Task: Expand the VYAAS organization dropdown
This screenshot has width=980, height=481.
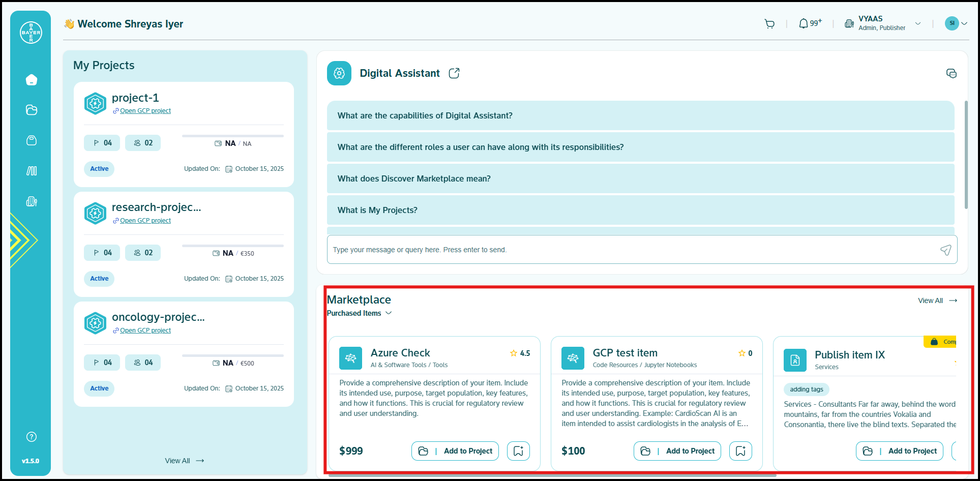Action: pyautogui.click(x=918, y=23)
